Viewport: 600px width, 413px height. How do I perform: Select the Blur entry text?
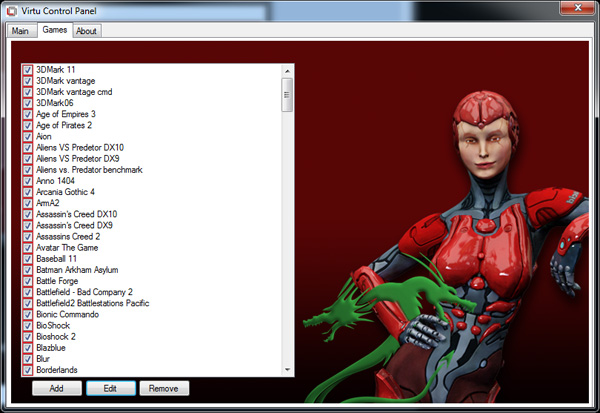coord(43,359)
